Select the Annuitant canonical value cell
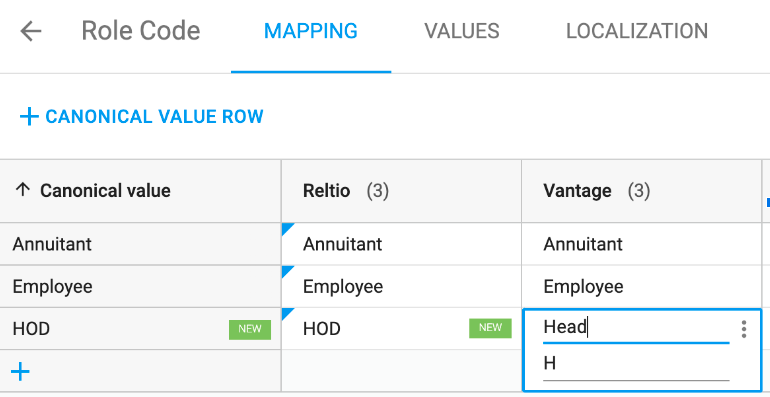The image size is (770, 397). point(140,244)
